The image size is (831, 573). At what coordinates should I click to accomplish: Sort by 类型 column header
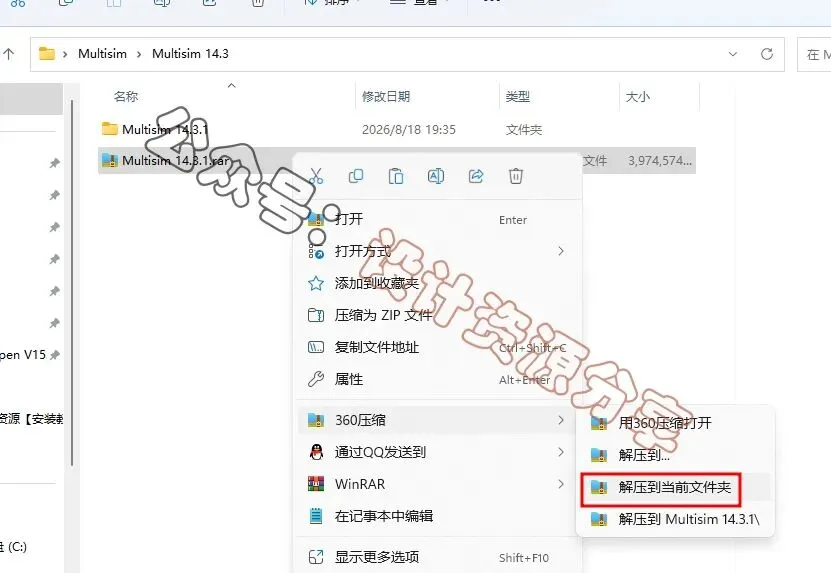518,96
